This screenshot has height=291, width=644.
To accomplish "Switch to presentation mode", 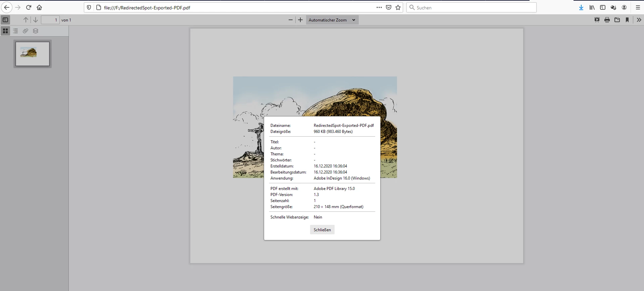I will tap(597, 20).
